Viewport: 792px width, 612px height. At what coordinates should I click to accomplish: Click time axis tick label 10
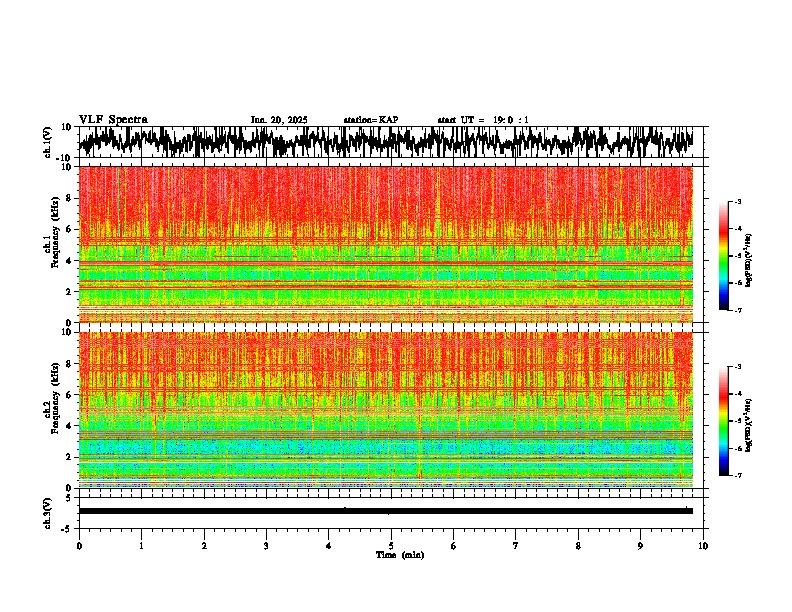703,546
